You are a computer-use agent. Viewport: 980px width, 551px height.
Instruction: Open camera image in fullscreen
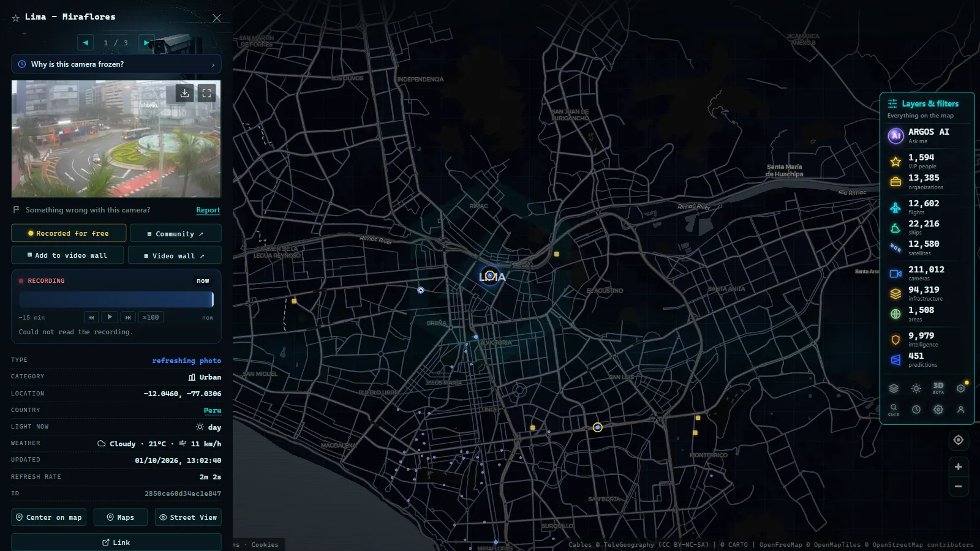pos(207,93)
